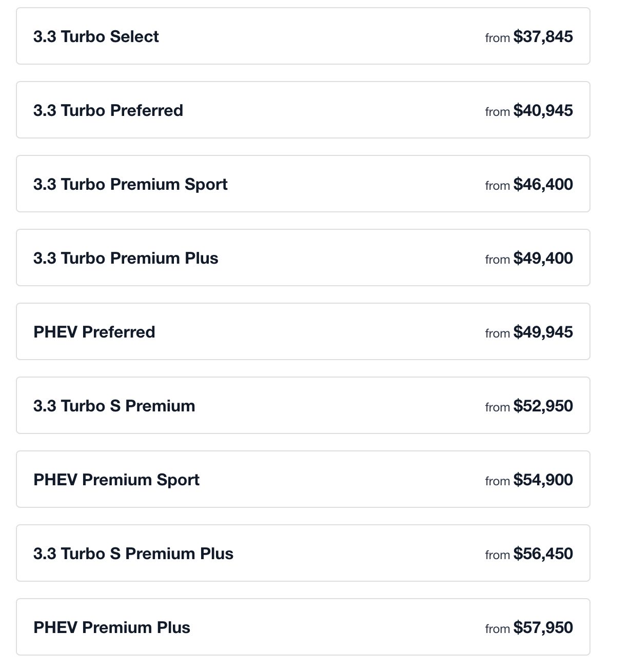Viewport: 630px width, 672px height.
Task: Select the $54,900 starting price
Action: (543, 480)
